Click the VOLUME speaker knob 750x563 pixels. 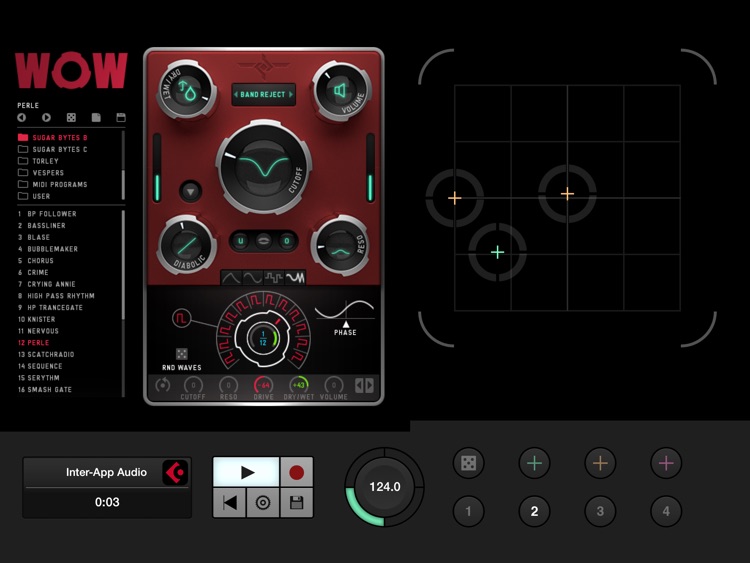[x=341, y=91]
